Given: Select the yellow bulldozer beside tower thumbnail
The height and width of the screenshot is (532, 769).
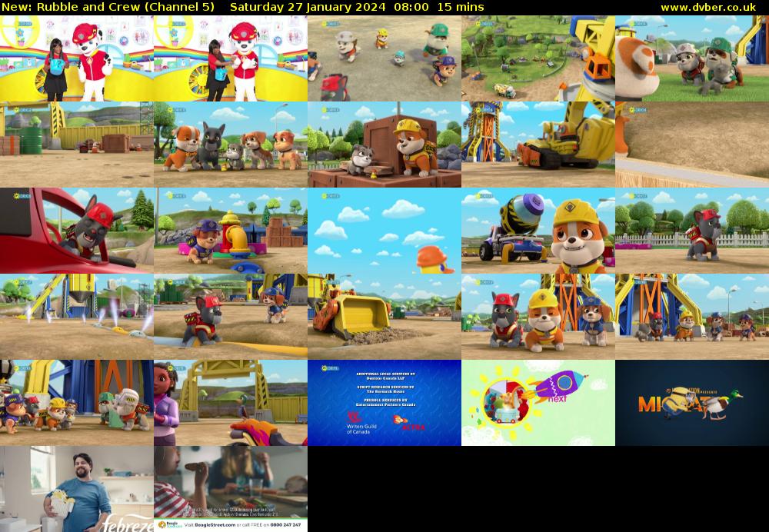Looking at the screenshot, I should pos(538,145).
